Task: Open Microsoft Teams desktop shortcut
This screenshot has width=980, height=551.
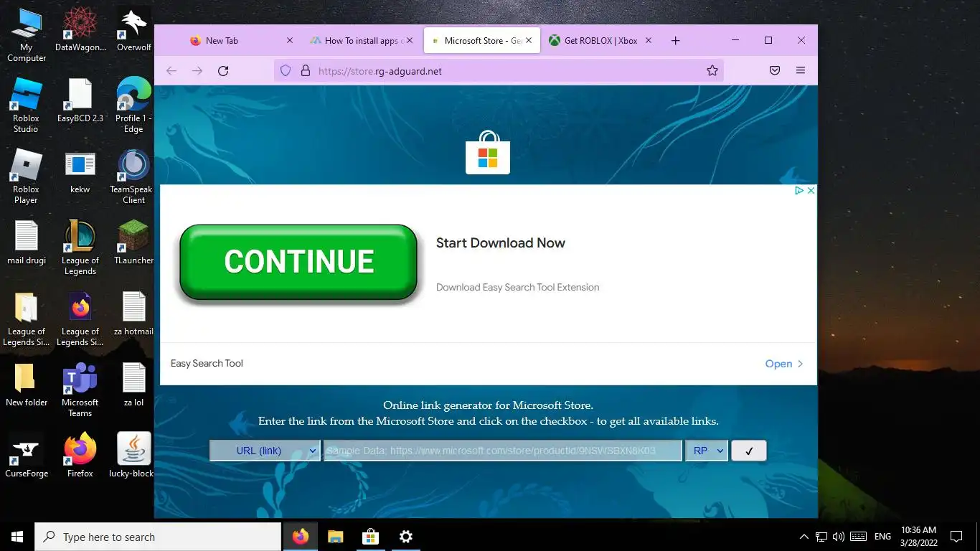Action: tap(80, 390)
